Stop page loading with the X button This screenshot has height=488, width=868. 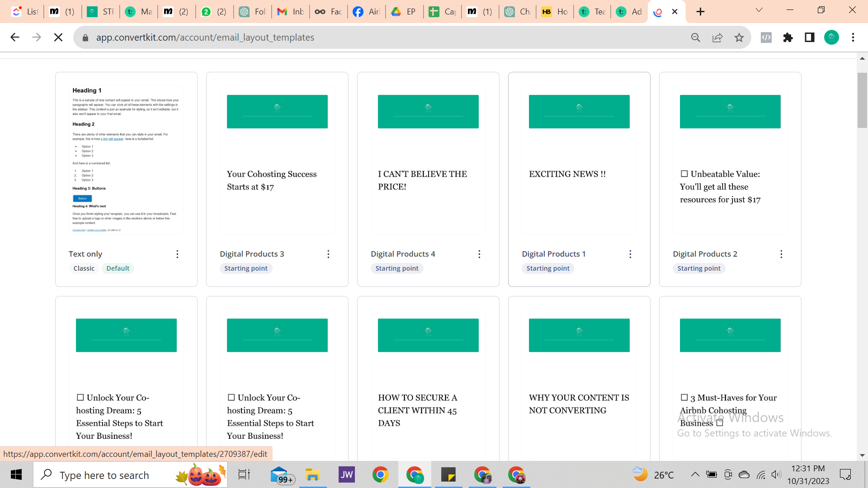coord(58,38)
